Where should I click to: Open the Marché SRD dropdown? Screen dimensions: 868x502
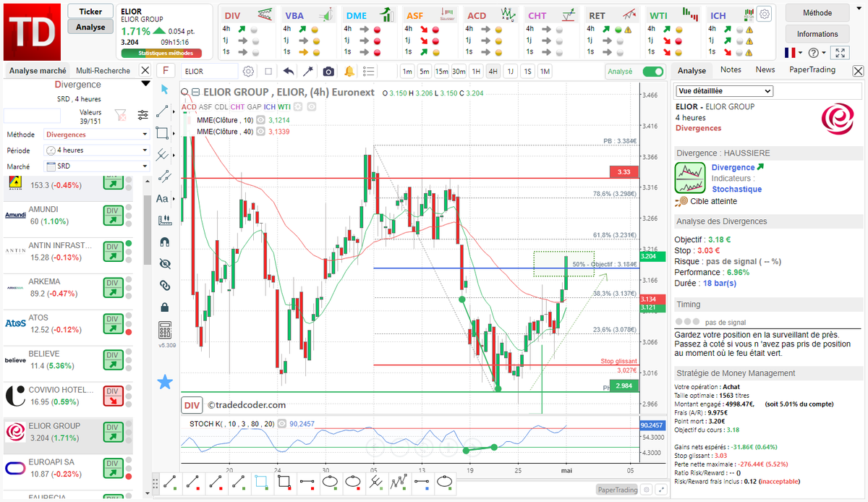tap(97, 166)
